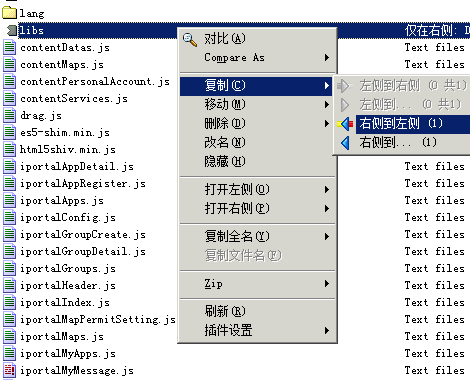Click the greyed left-to-right arrow icon
The height and width of the screenshot is (380, 470).
point(343,86)
